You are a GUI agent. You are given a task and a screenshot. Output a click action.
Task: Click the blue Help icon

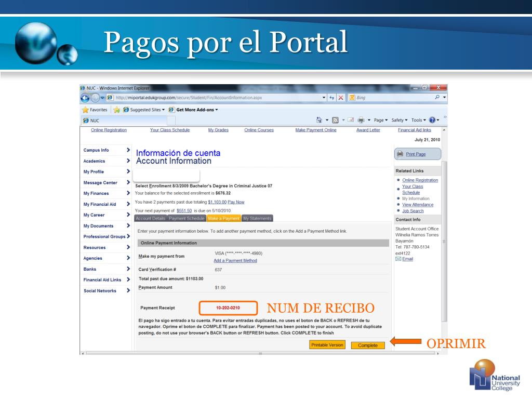pyautogui.click(x=432, y=120)
